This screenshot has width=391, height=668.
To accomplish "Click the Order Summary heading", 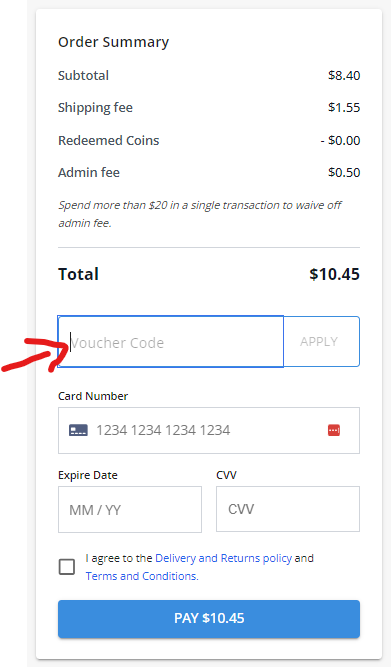I will [x=113, y=42].
